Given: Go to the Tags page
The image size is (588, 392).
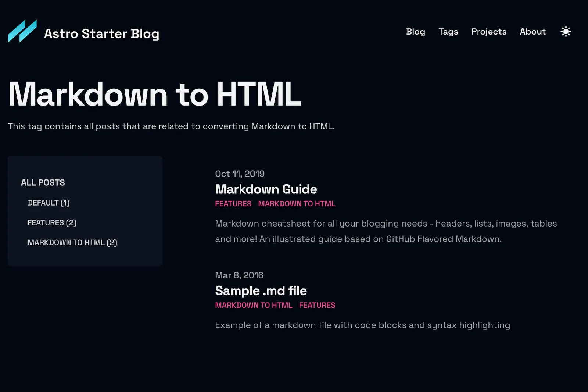Looking at the screenshot, I should (x=448, y=32).
